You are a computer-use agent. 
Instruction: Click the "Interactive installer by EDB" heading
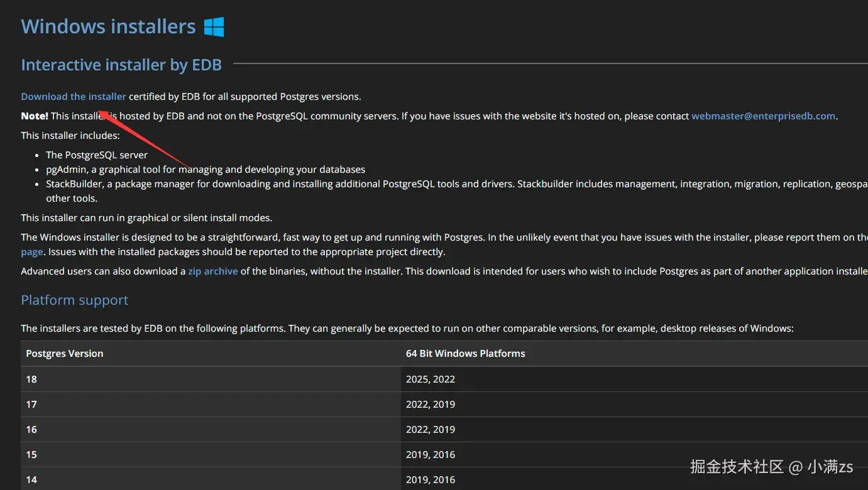click(x=121, y=65)
